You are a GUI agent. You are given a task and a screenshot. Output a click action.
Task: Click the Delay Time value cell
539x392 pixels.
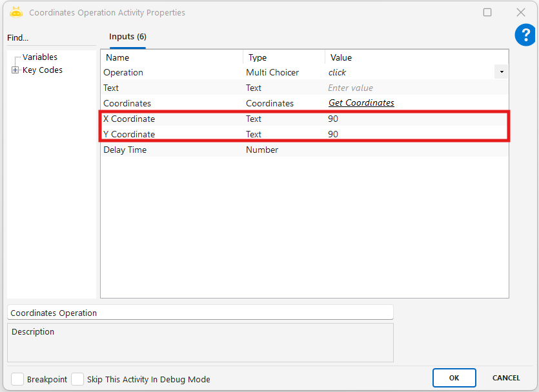(413, 150)
